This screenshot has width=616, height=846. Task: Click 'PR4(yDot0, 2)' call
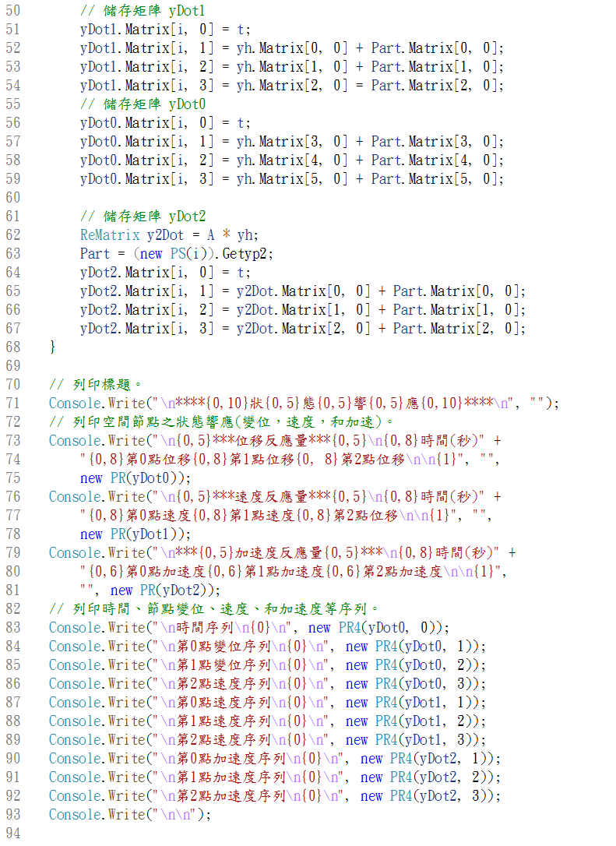point(424,665)
